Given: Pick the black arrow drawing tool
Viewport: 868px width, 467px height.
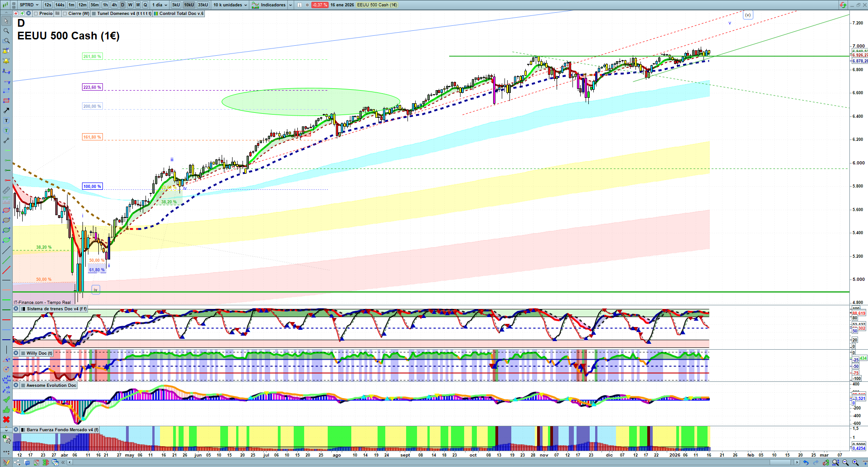Looking at the screenshot, I should (x=6, y=111).
